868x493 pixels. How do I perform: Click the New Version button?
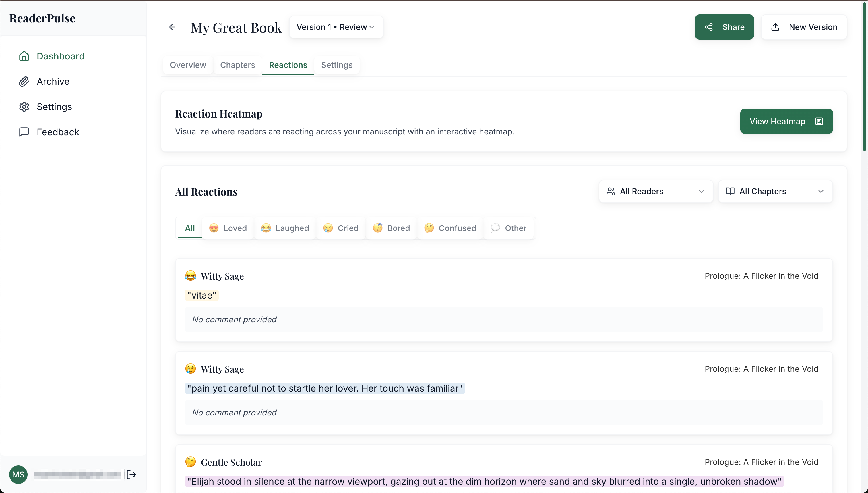point(804,27)
